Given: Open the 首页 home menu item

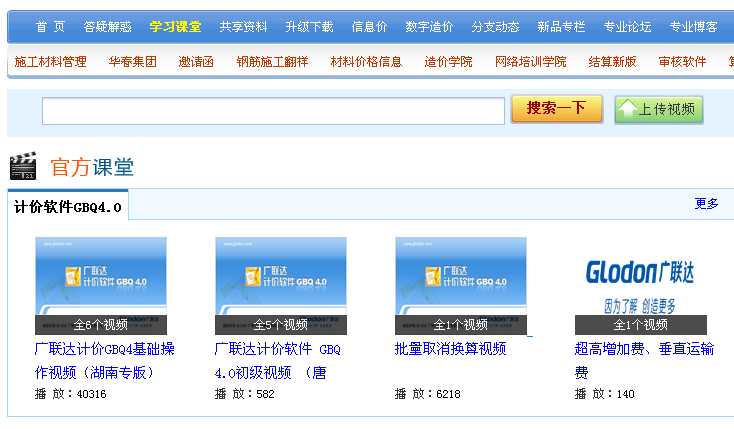Looking at the screenshot, I should [x=50, y=27].
